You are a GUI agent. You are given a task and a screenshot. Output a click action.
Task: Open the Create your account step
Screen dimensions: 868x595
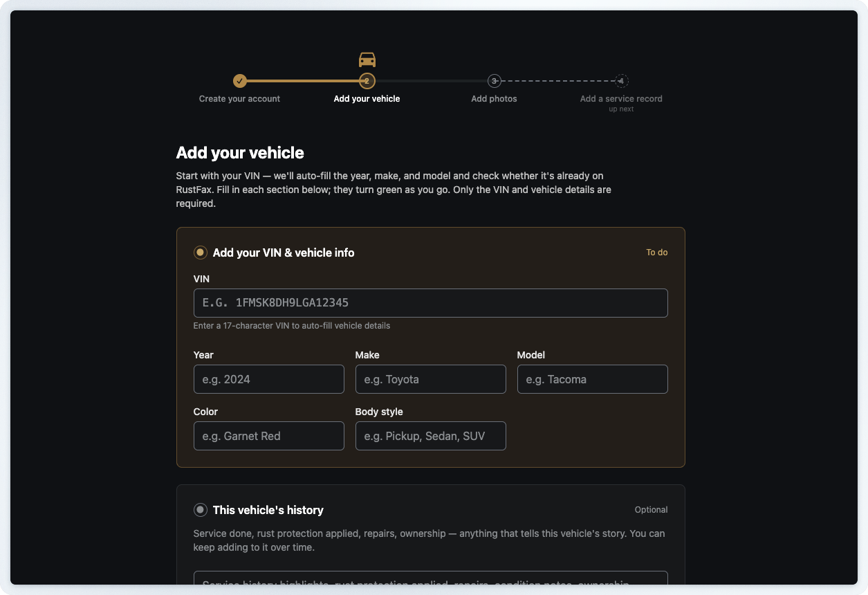[239, 99]
